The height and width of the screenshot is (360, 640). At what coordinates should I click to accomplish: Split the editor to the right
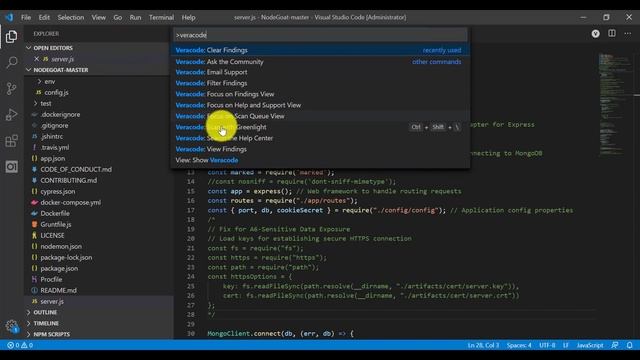tap(612, 33)
